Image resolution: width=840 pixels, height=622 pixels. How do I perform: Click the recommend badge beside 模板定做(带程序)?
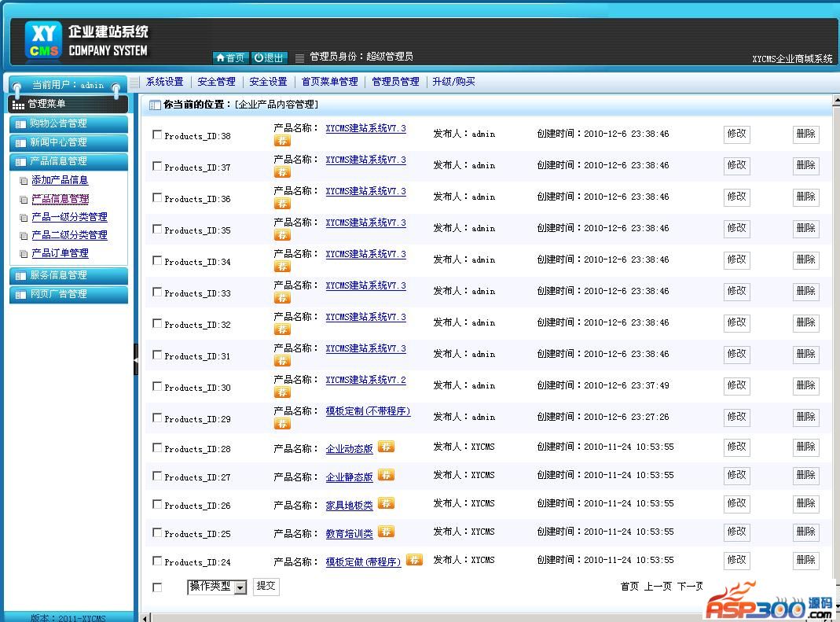click(x=414, y=560)
